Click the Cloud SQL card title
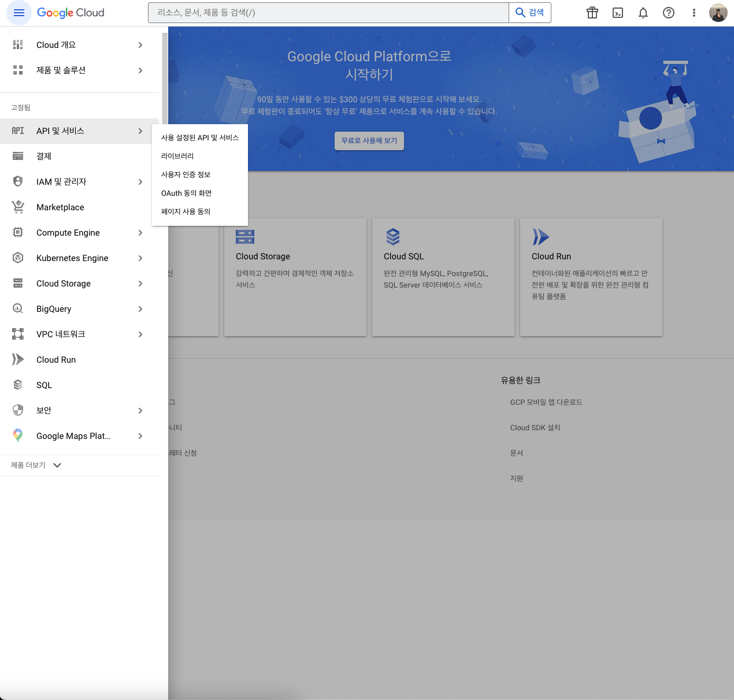The width and height of the screenshot is (734, 700). point(403,256)
